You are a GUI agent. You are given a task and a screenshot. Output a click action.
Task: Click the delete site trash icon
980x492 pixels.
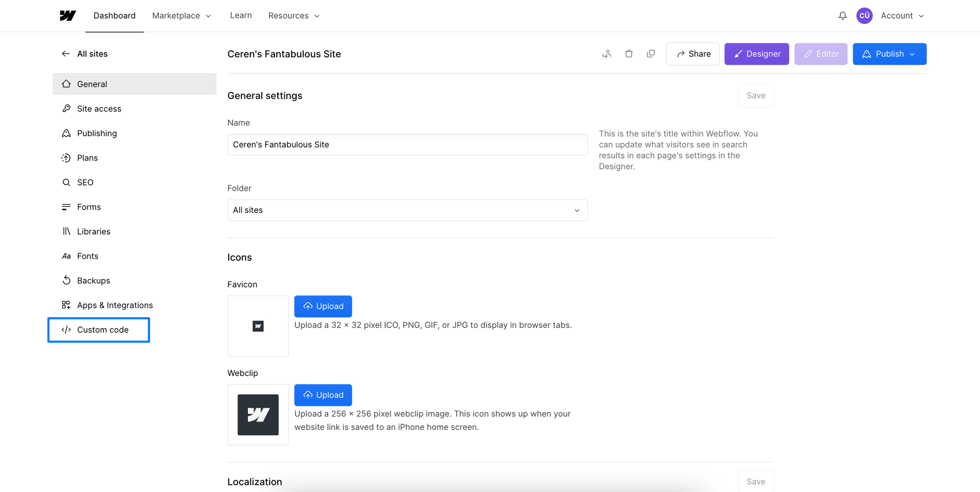click(x=629, y=54)
